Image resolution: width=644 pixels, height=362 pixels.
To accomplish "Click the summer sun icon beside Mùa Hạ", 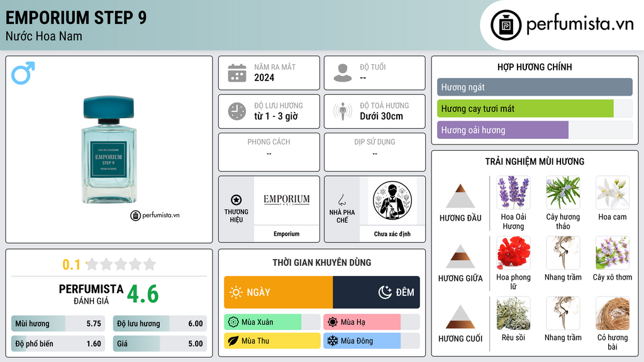I will (x=333, y=322).
